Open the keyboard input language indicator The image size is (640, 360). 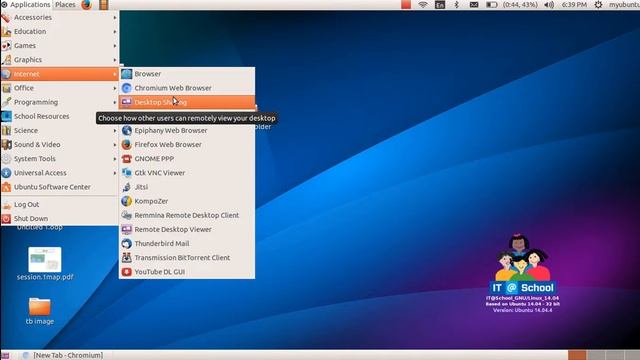(440, 5)
